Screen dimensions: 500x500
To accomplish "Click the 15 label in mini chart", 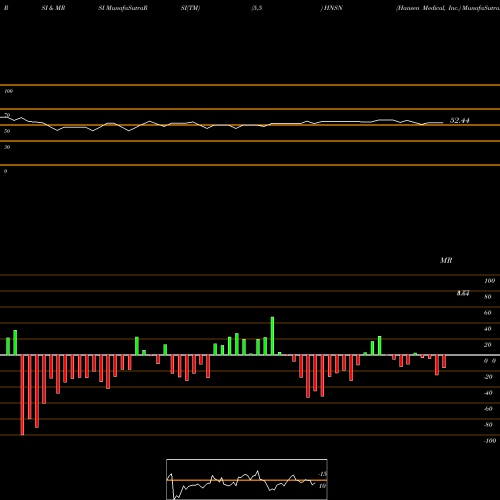I will [x=323, y=474].
